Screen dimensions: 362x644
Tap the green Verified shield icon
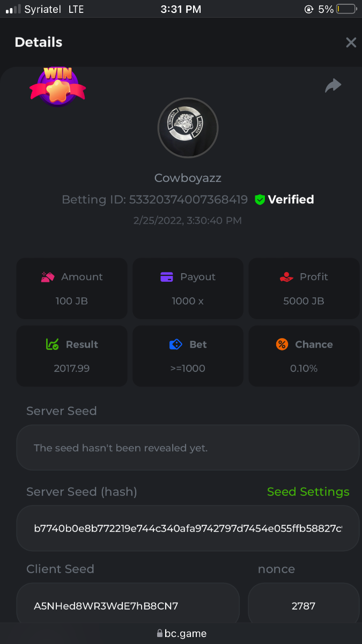[260, 200]
